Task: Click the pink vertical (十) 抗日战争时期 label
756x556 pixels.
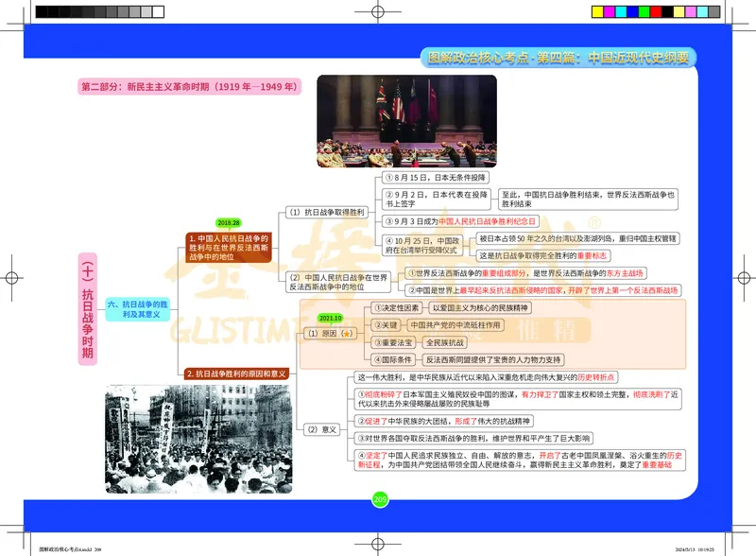Action: pyautogui.click(x=87, y=311)
